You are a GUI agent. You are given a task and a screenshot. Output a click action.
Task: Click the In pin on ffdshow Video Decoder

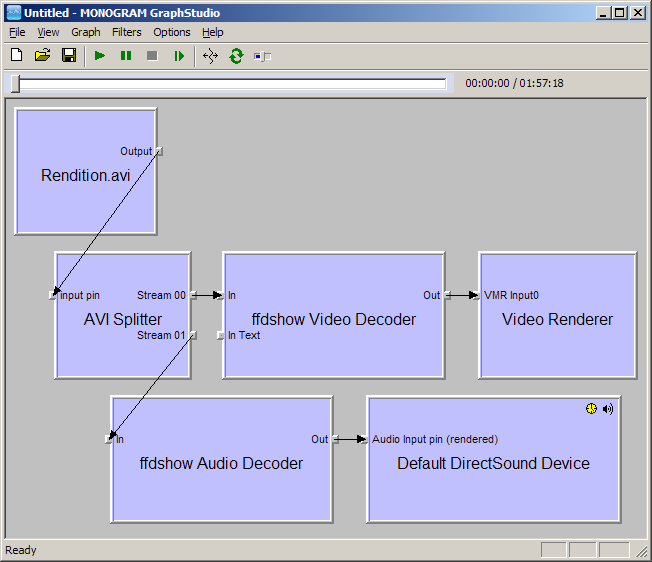[x=221, y=295]
